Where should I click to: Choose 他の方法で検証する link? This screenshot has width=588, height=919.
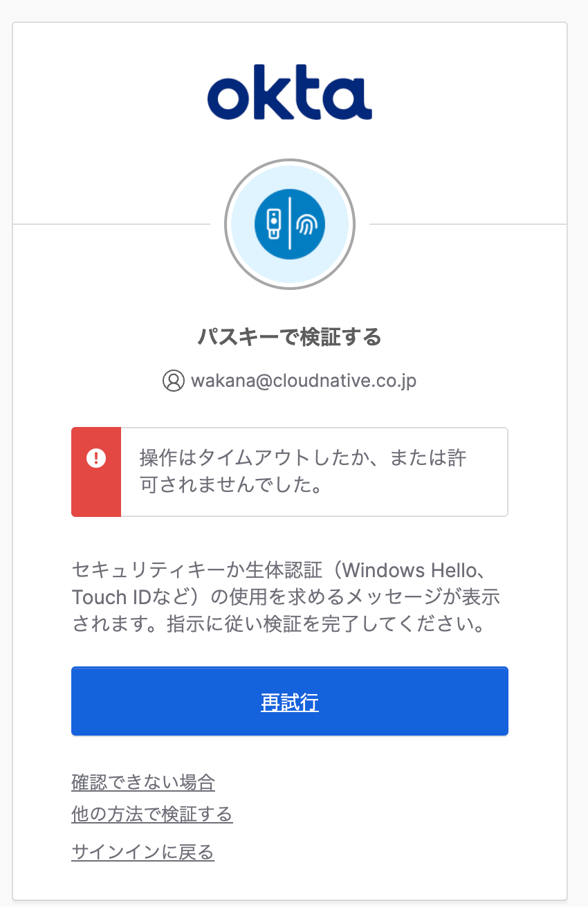coord(152,814)
